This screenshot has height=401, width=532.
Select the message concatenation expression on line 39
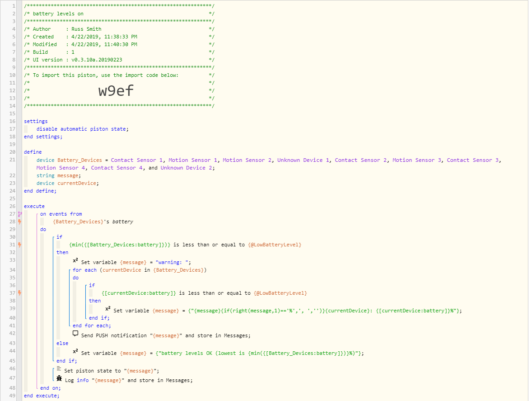point(324,311)
